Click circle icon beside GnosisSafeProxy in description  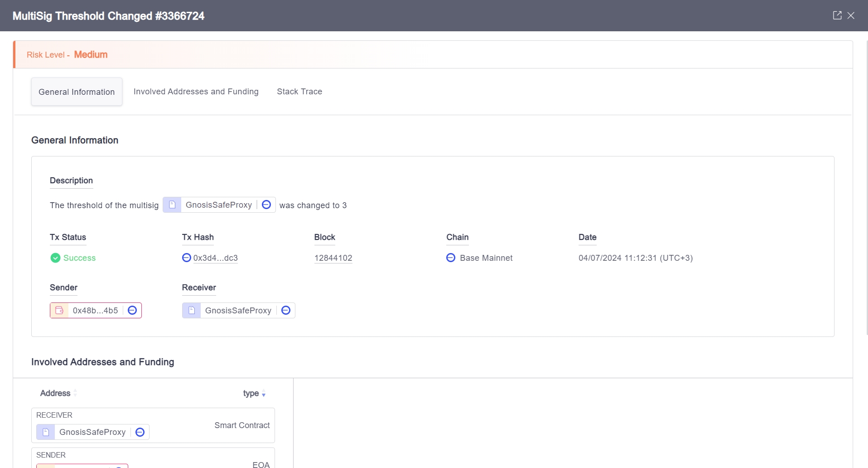point(266,205)
